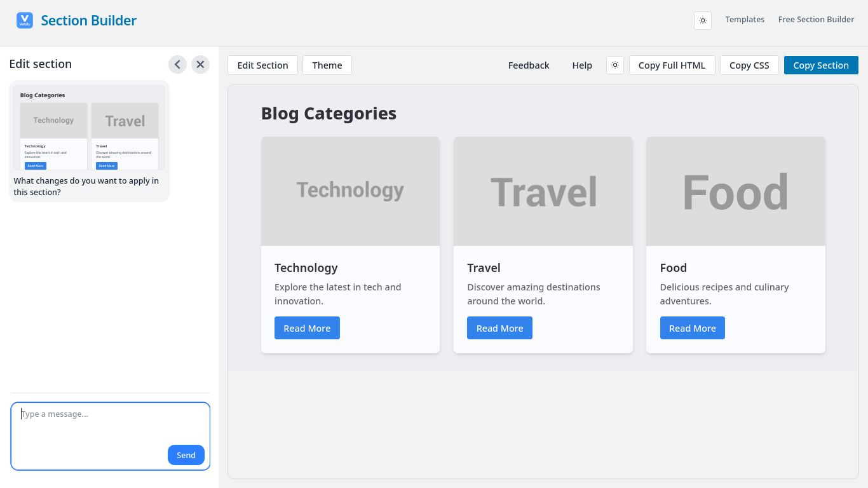The image size is (868, 488).
Task: Select the Travel placeholder image
Action: 543,191
